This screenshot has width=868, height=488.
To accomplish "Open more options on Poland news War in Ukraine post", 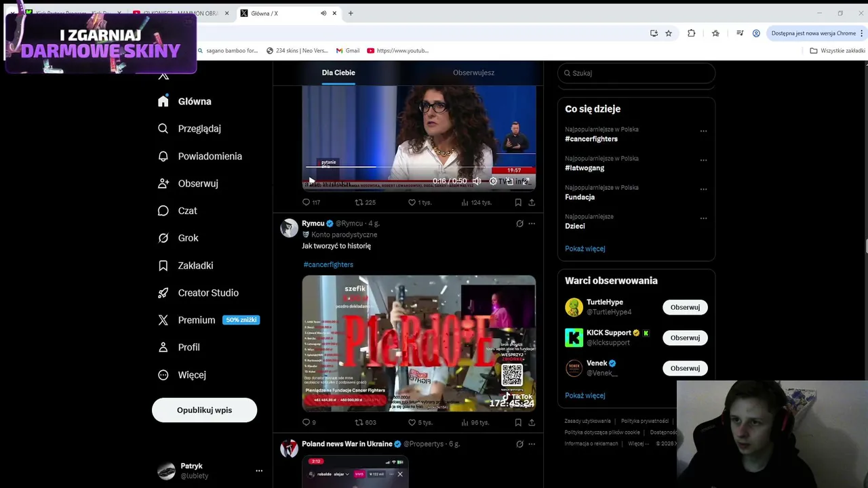I will tap(532, 444).
